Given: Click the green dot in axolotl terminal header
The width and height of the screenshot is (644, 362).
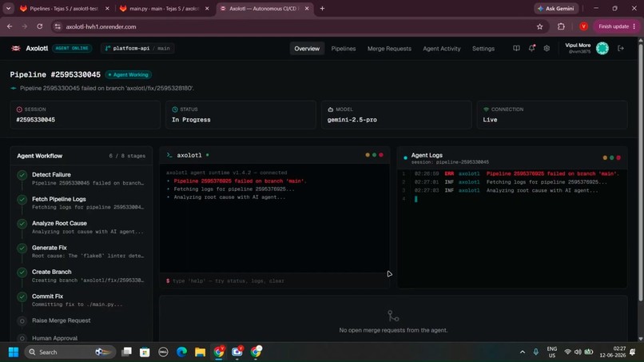Looking at the screenshot, I should pos(374,155).
